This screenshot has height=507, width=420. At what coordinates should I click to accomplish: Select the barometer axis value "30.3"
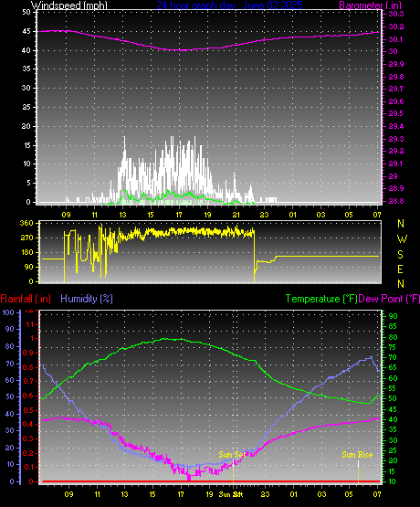click(396, 14)
